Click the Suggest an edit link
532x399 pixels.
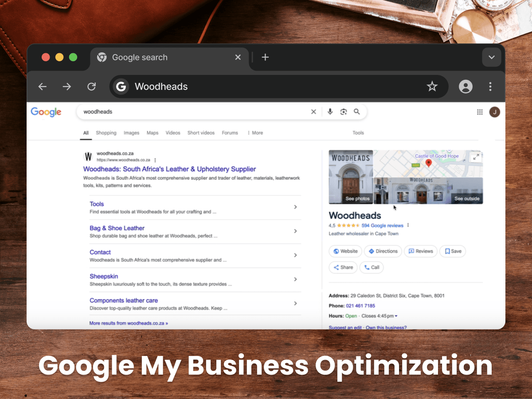(x=345, y=328)
